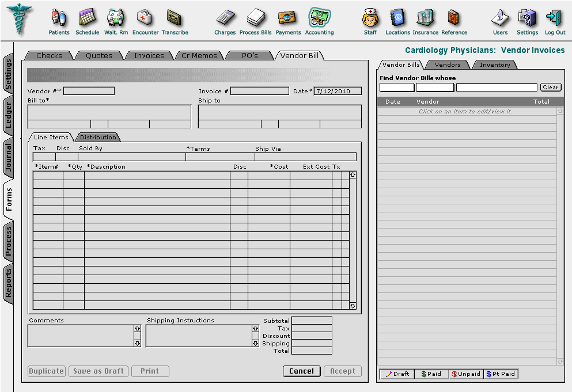The image size is (572, 392).
Task: Open the vertical Process side tab
Action: coord(9,241)
